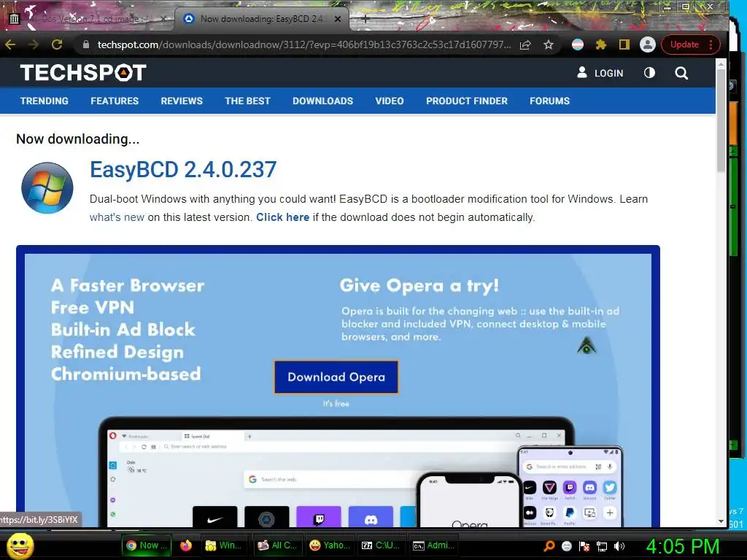Click the browser forward arrow
Screen dimensions: 747x560
pos(34,44)
